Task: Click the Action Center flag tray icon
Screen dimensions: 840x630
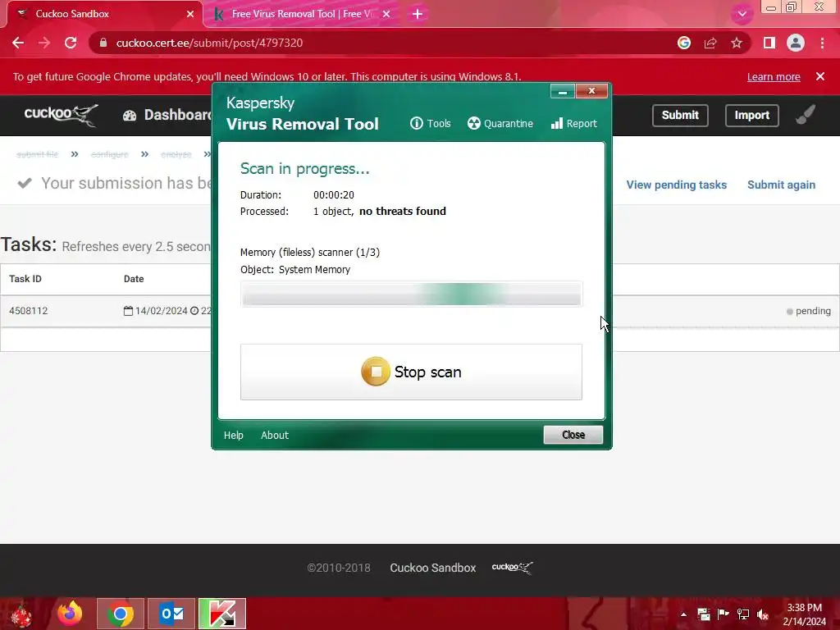Action: (x=724, y=614)
